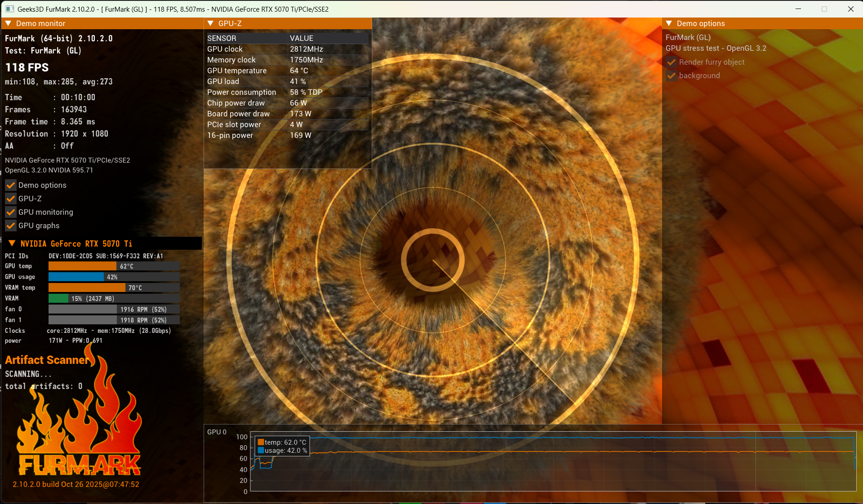The image size is (863, 504).
Task: Collapse the NVIDIA GeForce RTX 5070 Ti section
Action: [x=12, y=243]
